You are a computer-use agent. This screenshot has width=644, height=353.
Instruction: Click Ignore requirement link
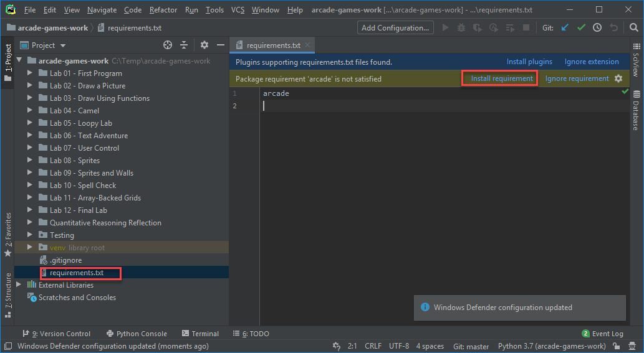tap(577, 78)
